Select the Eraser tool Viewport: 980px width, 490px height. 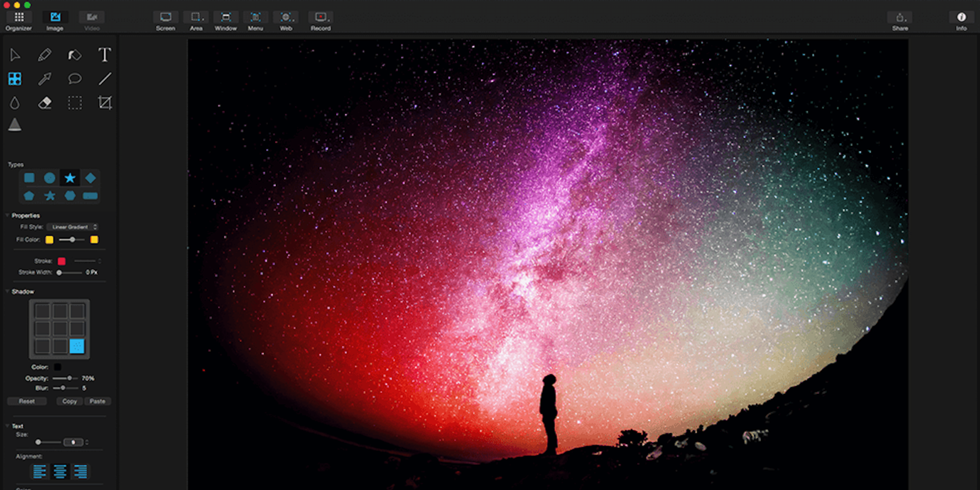[45, 102]
